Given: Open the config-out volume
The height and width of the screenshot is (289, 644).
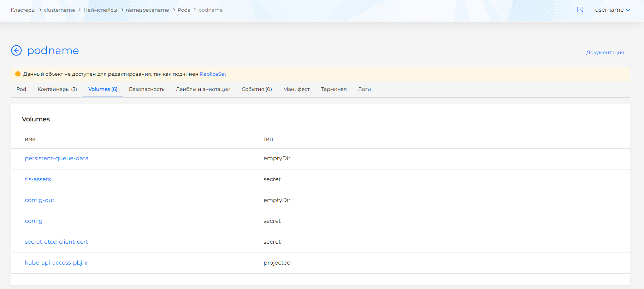Looking at the screenshot, I should (40, 200).
